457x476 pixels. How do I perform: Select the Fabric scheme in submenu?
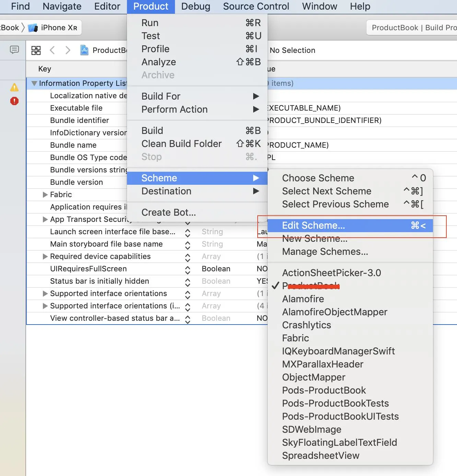point(350,338)
